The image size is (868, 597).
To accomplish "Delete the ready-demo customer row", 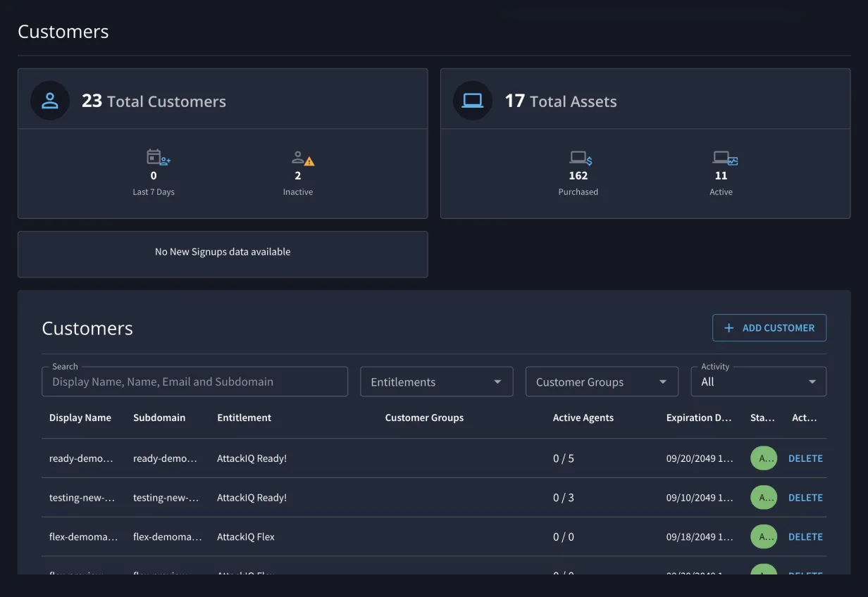I will point(805,458).
